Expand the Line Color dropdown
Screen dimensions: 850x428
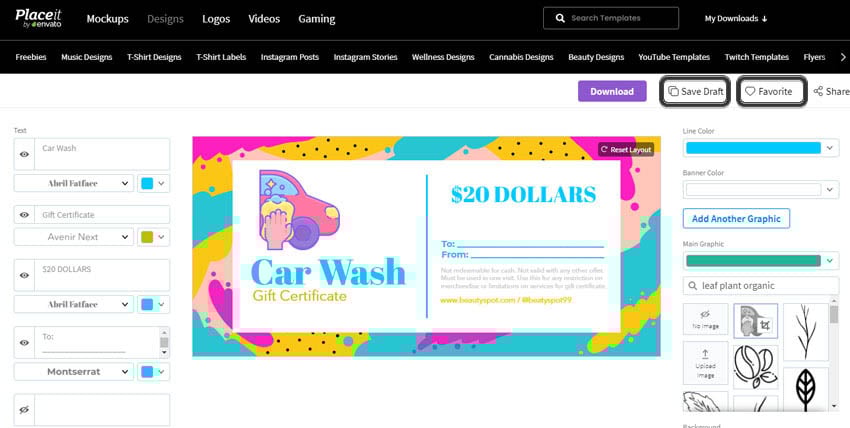(x=761, y=148)
